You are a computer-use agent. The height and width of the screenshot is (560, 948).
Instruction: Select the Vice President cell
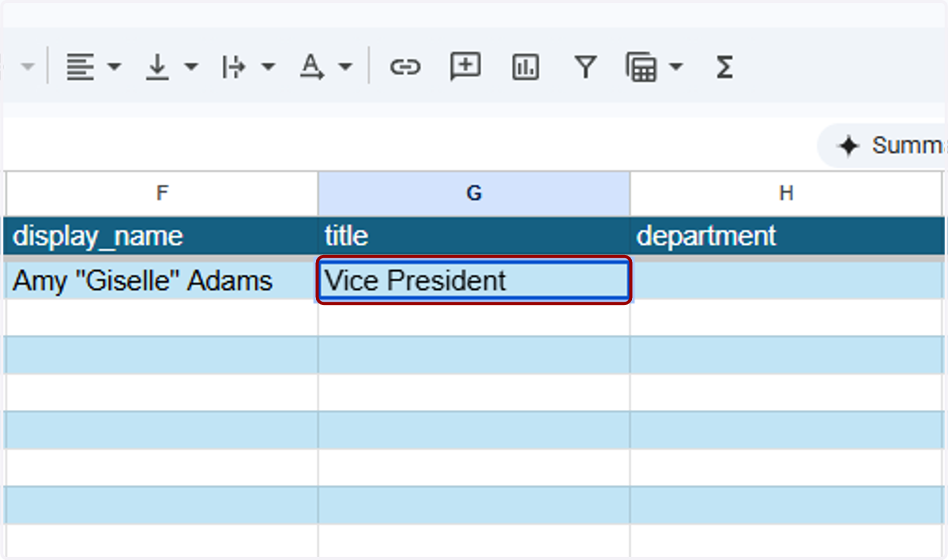tap(474, 280)
